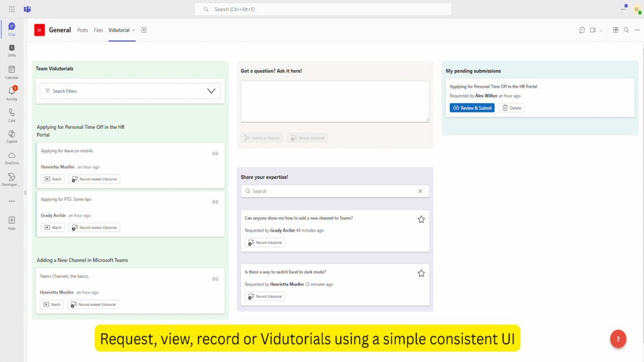Star the add new channel to Teams request
The image size is (644, 362).
tap(421, 219)
